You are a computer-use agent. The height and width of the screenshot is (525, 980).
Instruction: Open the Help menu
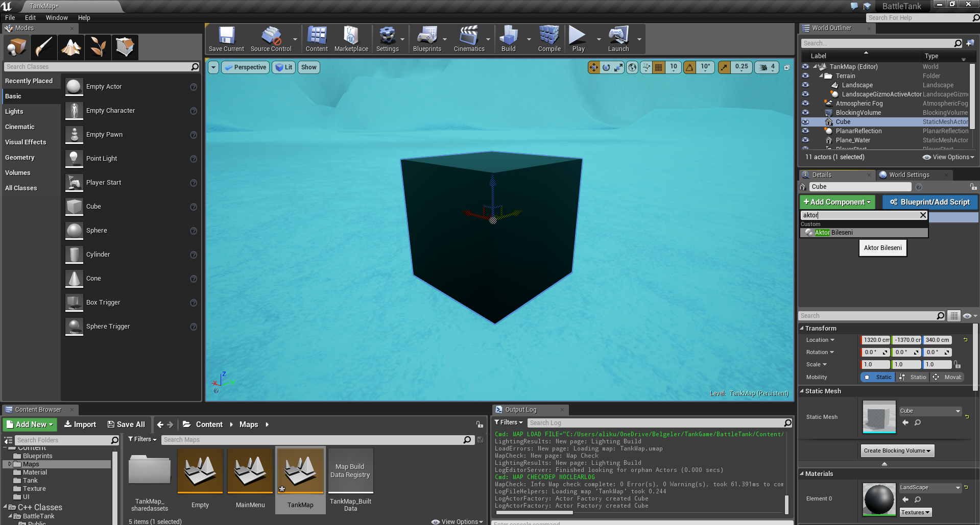[x=84, y=18]
